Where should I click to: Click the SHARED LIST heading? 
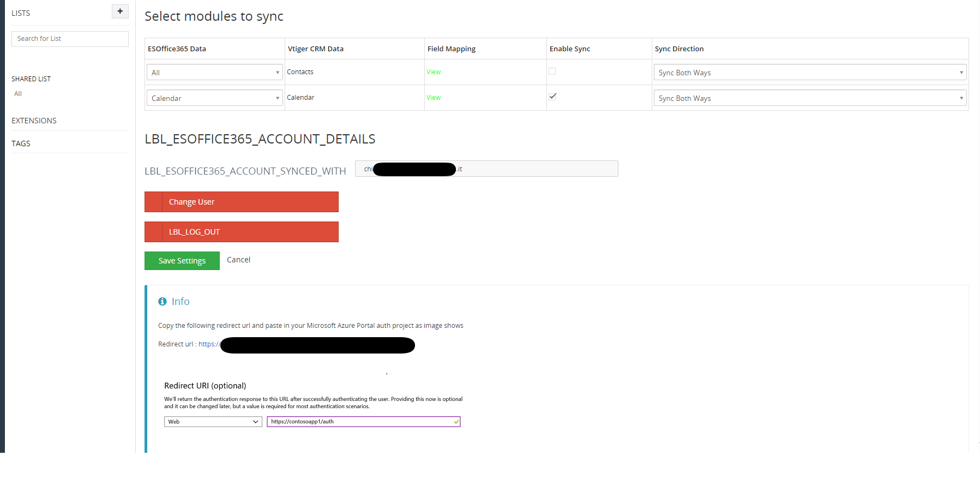coord(31,79)
